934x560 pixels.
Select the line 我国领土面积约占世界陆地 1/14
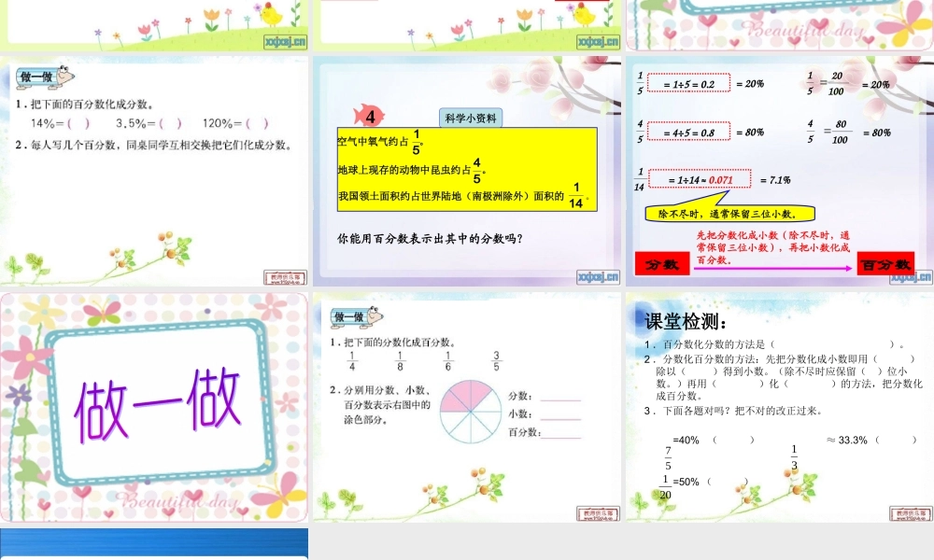464,196
